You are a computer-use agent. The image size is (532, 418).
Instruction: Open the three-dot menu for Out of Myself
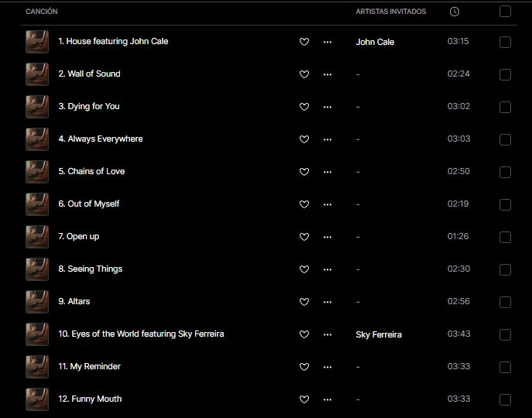[x=328, y=204]
